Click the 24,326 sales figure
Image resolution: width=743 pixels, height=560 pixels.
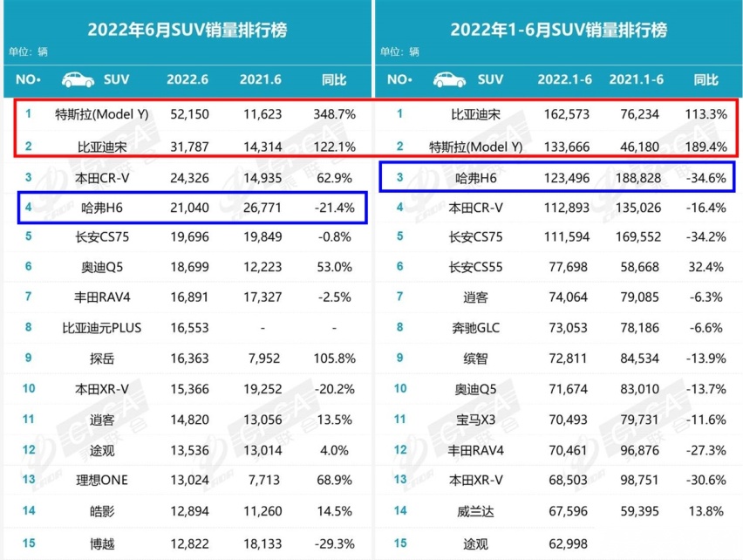click(189, 178)
